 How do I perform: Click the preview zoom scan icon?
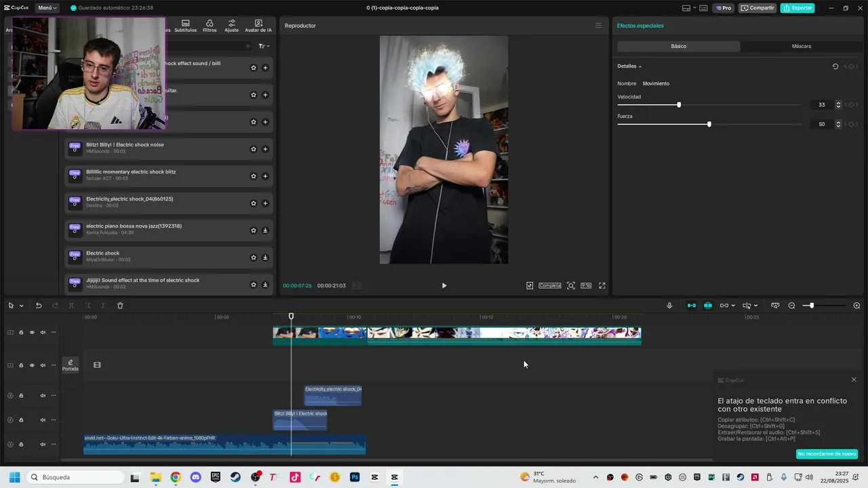571,285
